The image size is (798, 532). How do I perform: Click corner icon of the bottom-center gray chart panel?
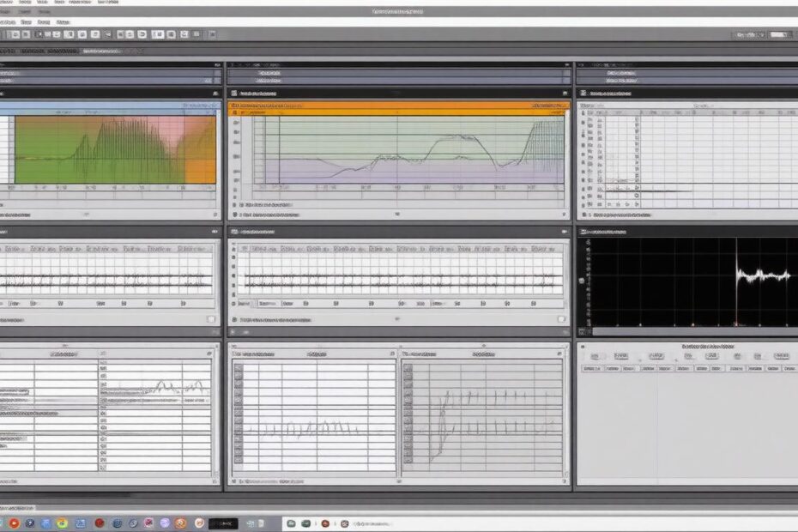click(x=559, y=354)
